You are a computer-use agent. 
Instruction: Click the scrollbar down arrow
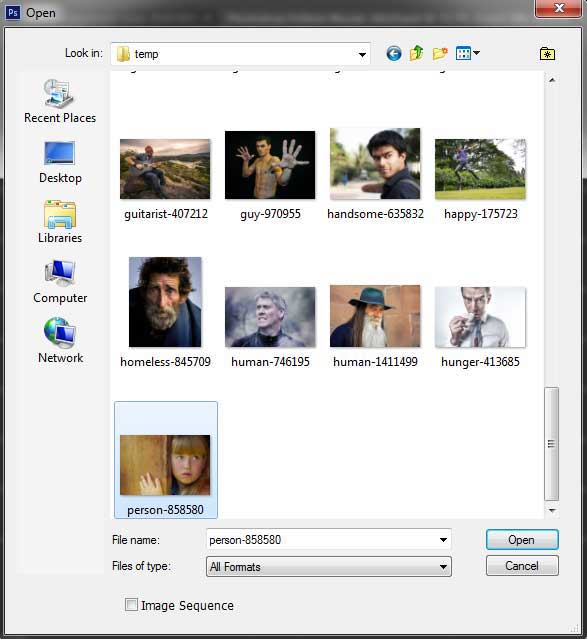pyautogui.click(x=552, y=510)
